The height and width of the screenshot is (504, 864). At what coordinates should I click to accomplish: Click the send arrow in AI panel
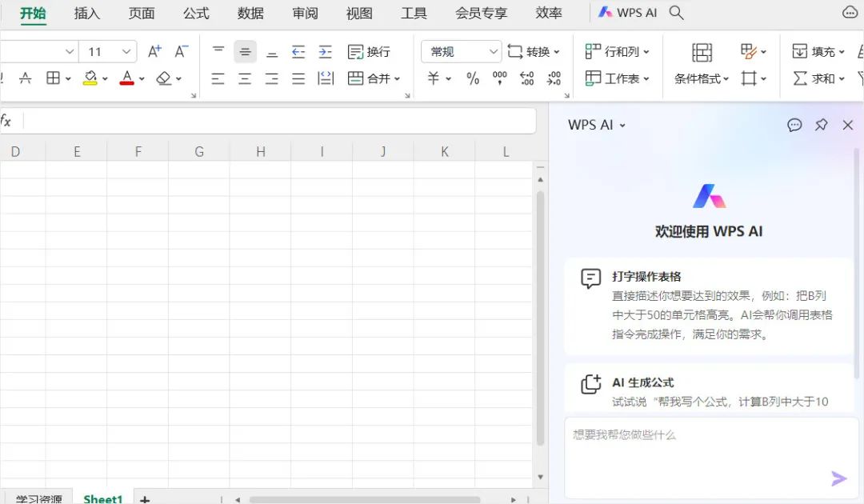tap(838, 478)
